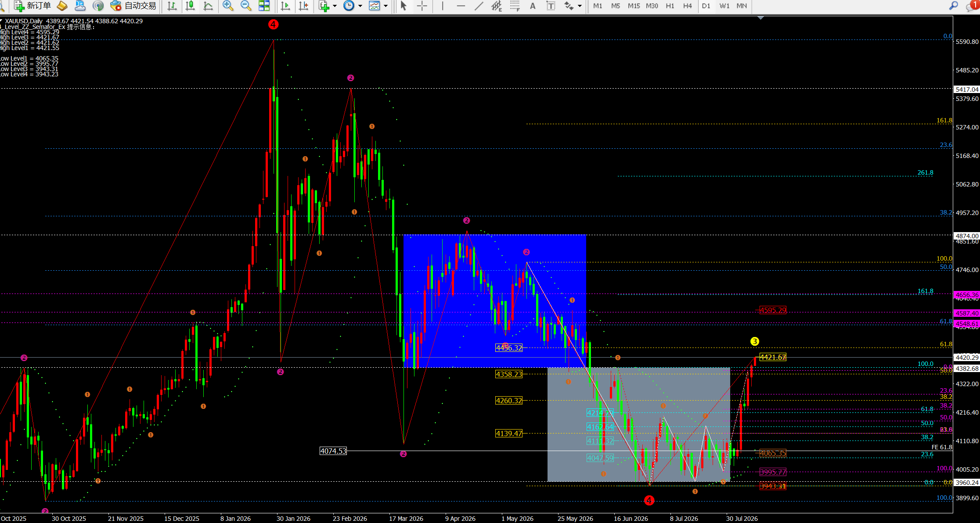This screenshot has width=980, height=523.
Task: Switch to candlestick chart display
Action: point(190,6)
